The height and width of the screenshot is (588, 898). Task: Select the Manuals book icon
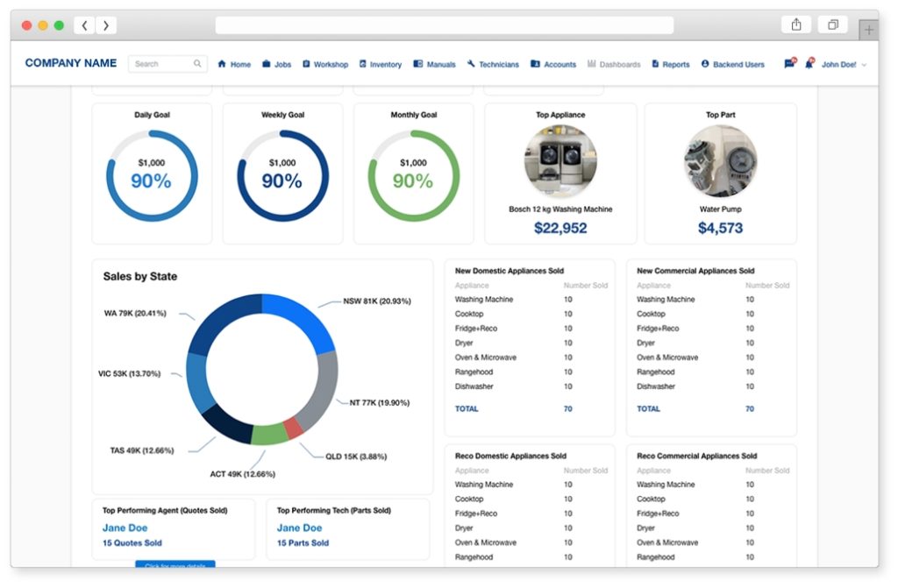(x=421, y=63)
